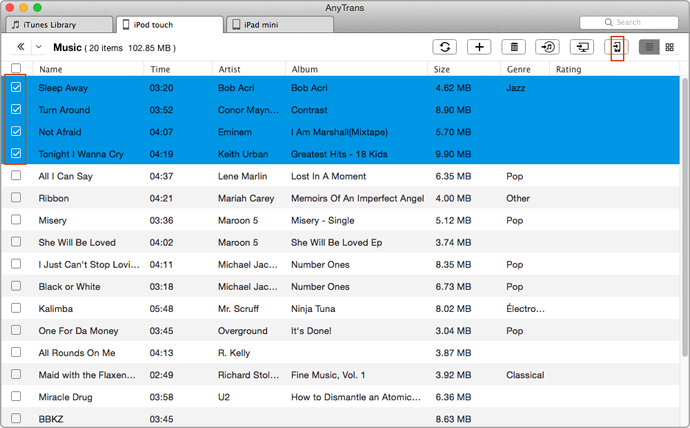The width and height of the screenshot is (690, 428).
Task: Click the time value "02:49"
Action: 161,375
